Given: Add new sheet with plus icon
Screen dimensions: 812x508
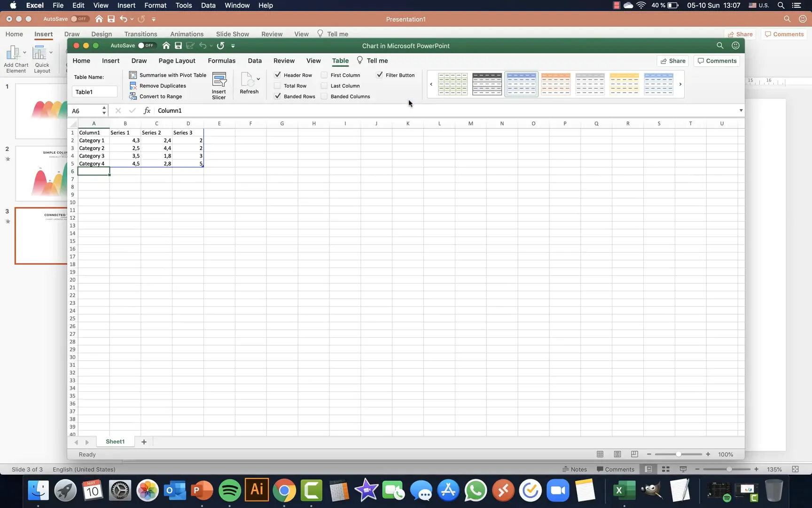Looking at the screenshot, I should pyautogui.click(x=144, y=442).
